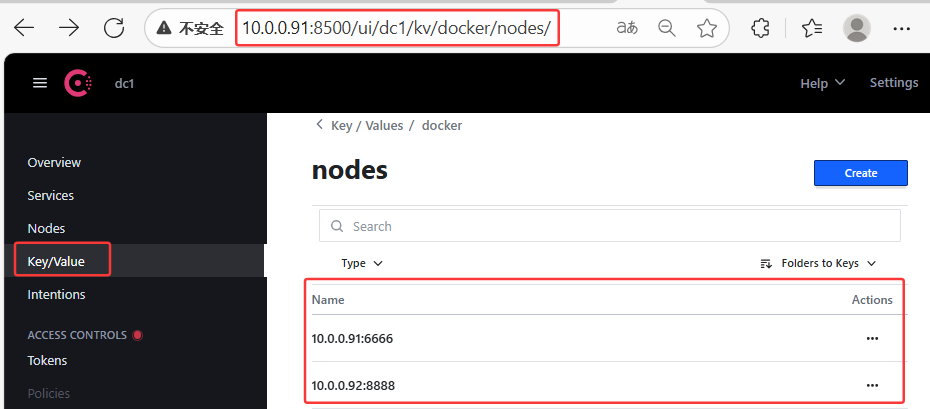Toggle the hamburger sidebar menu
The height and width of the screenshot is (409, 930).
40,83
